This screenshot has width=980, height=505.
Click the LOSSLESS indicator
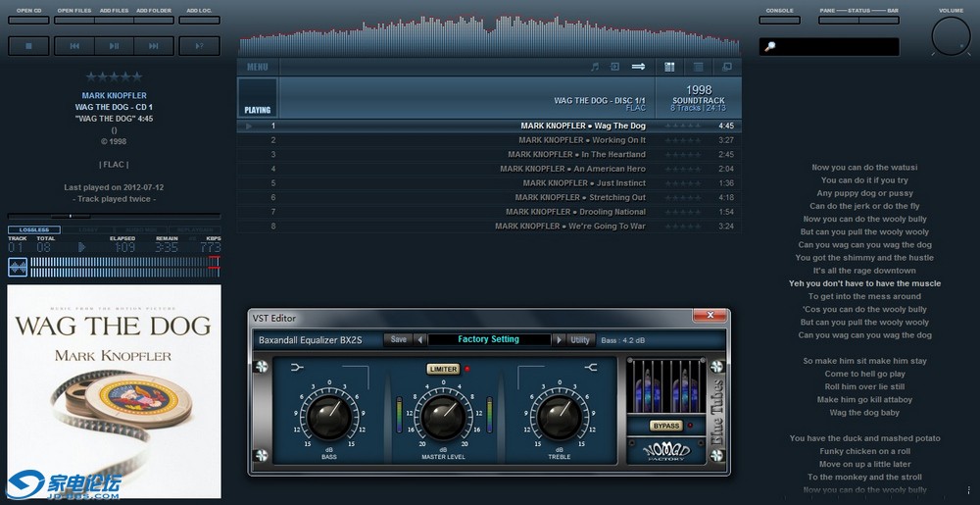pos(34,230)
